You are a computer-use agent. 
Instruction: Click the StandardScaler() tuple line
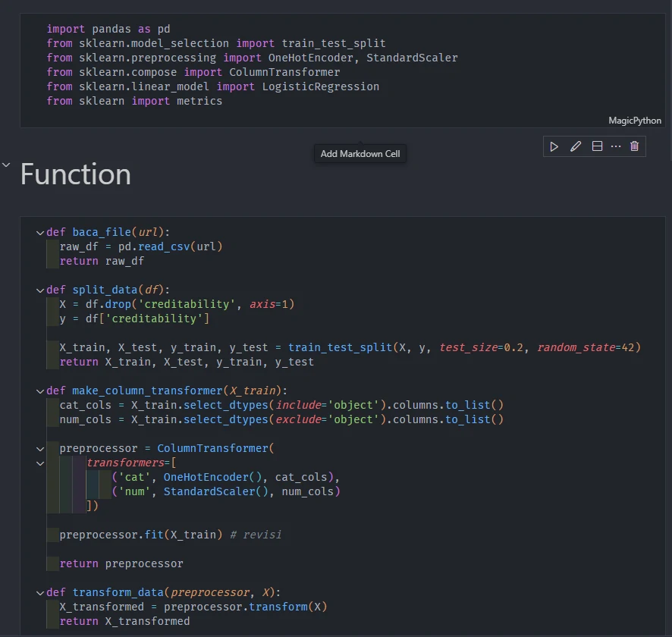(x=226, y=492)
